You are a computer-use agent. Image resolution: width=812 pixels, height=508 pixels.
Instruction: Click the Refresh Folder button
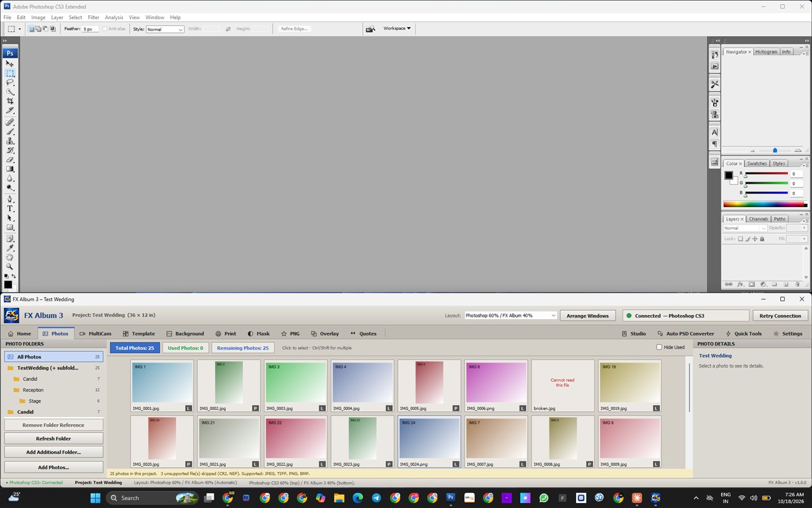[54, 438]
